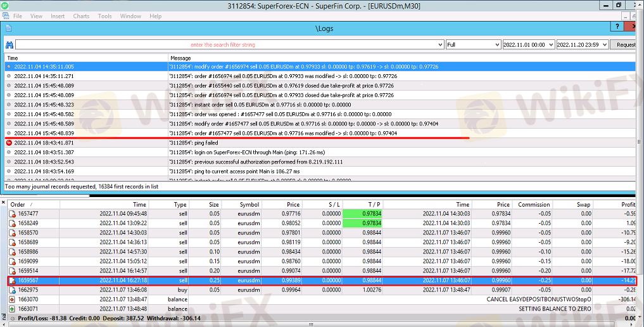Viewport: 644px width, 327px height.
Task: Click the order icon for 1659514
Action: click(x=12, y=271)
